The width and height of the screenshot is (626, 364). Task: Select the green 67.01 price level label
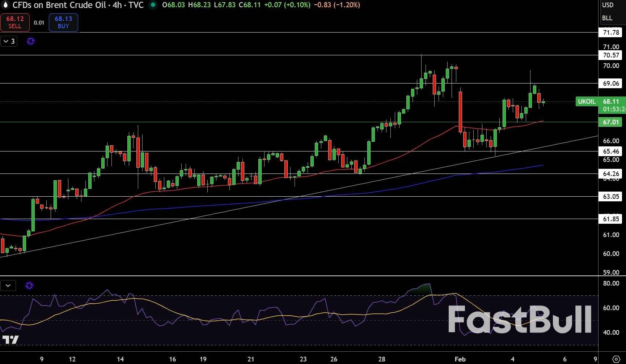[x=610, y=122]
